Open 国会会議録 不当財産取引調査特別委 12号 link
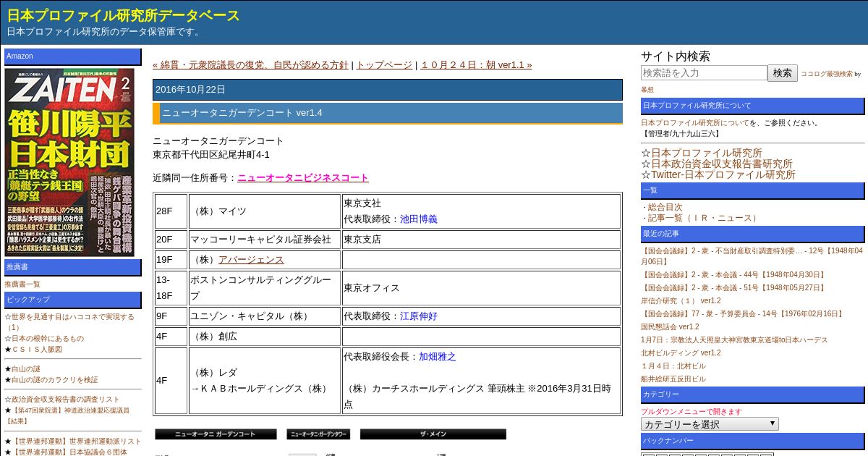868x456 pixels. click(752, 256)
